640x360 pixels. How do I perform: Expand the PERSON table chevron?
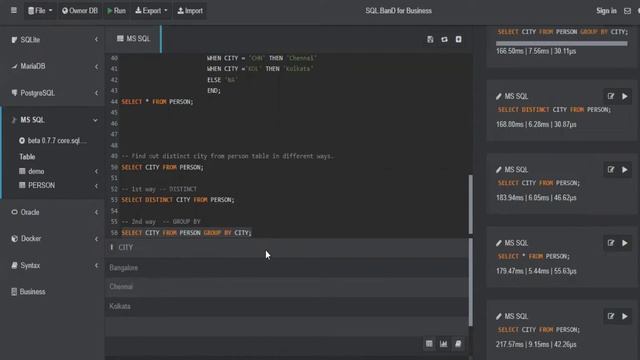[96, 186]
